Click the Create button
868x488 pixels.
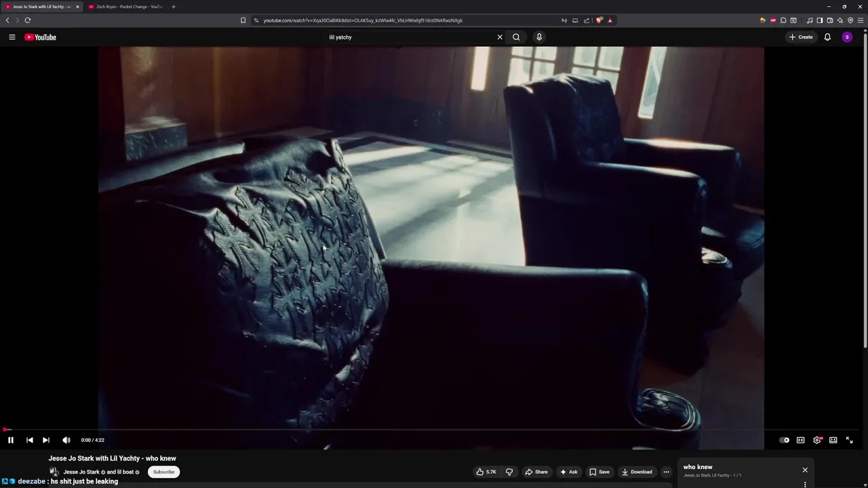pos(801,37)
